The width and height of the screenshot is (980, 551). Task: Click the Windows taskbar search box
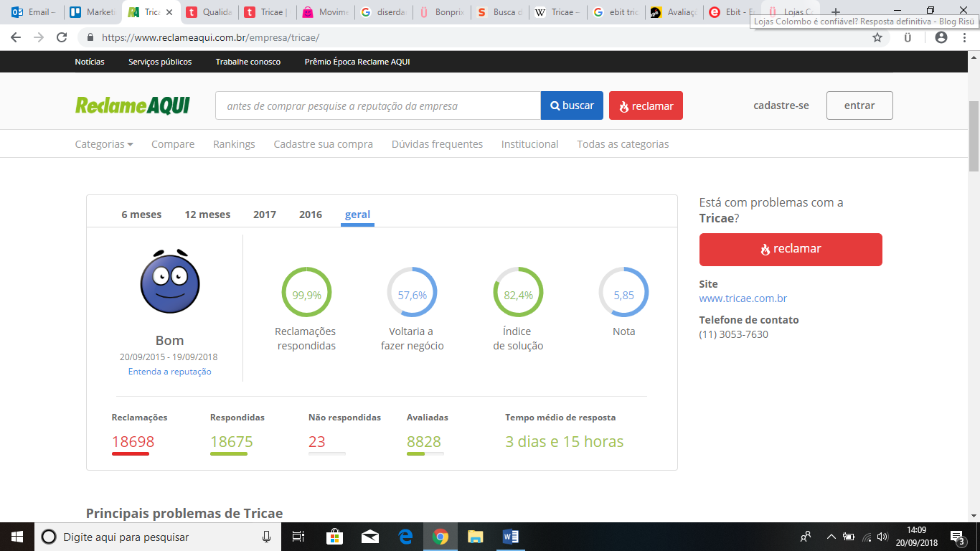coord(158,537)
